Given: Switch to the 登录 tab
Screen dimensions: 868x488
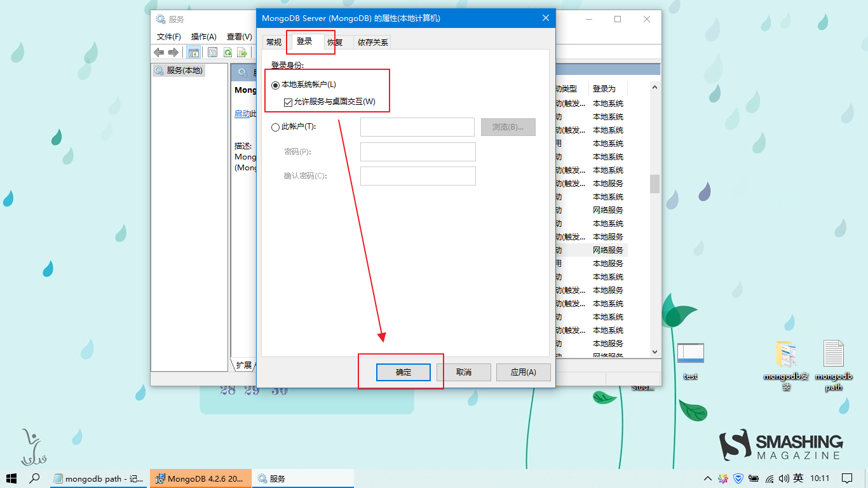Looking at the screenshot, I should click(x=304, y=41).
